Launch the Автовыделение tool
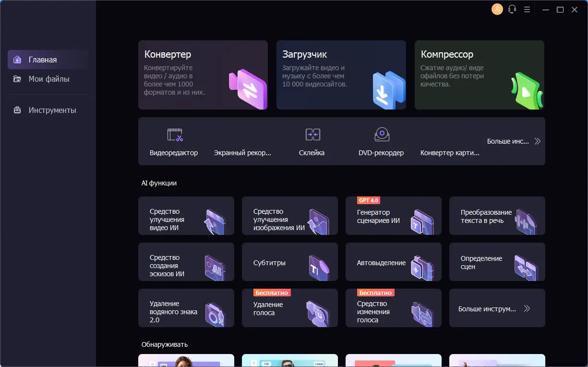The image size is (588, 367). (394, 262)
